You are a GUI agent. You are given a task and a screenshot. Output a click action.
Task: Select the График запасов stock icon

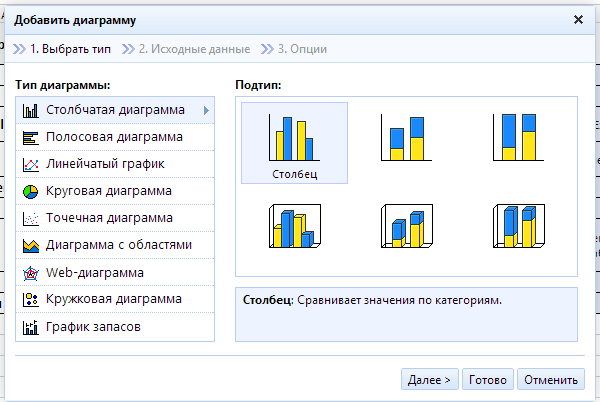30,326
